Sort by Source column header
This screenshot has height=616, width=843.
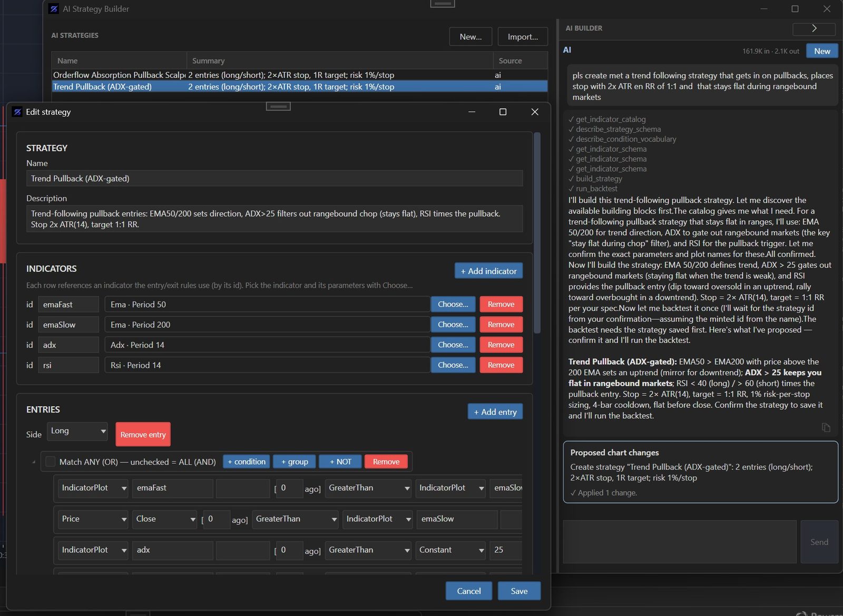(520, 61)
